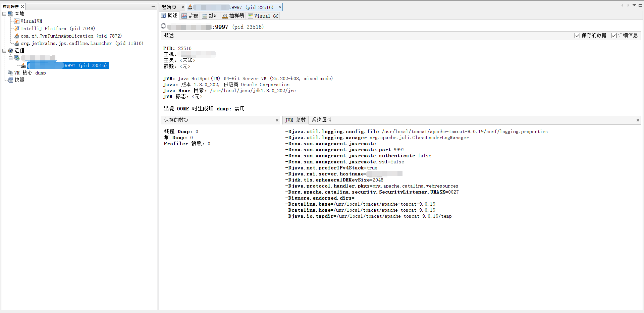The height and width of the screenshot is (313, 644).
Task: Click the jmxremote.ssl=false argument
Action: point(344,162)
